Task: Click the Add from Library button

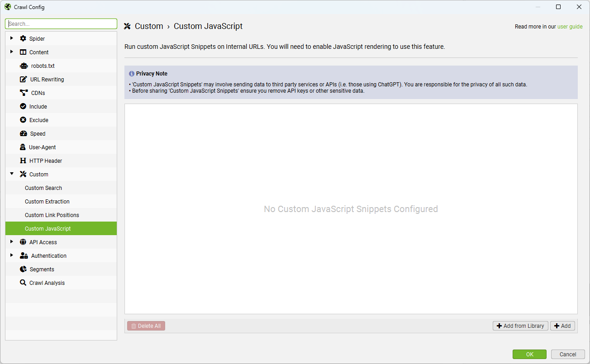Action: (520, 326)
